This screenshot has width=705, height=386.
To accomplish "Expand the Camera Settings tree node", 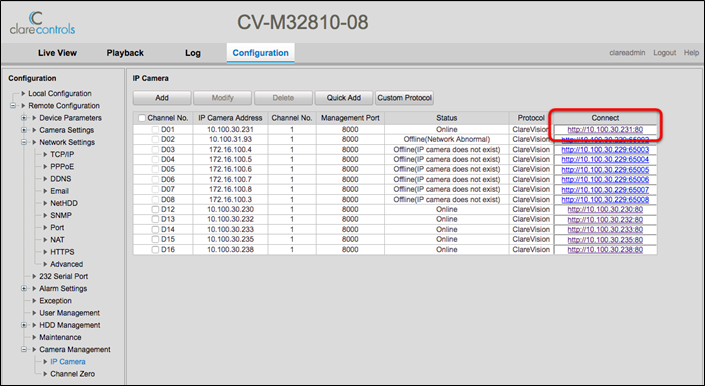I will tap(24, 130).
